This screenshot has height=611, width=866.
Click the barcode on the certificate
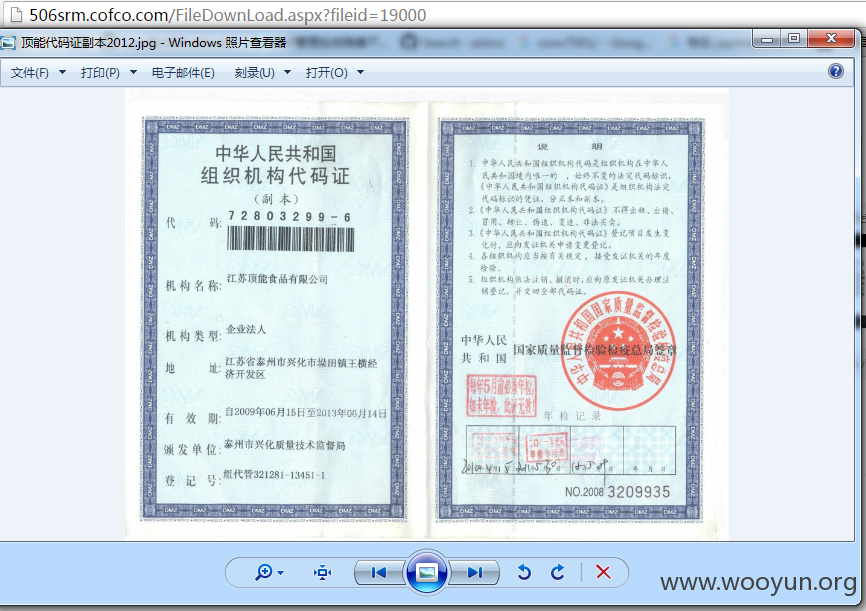290,239
